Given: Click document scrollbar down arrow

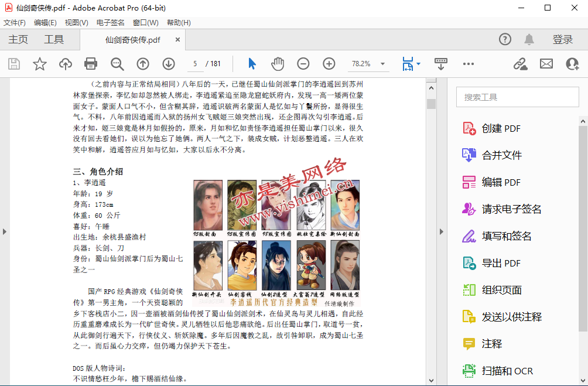Looking at the screenshot, I should pyautogui.click(x=431, y=380).
